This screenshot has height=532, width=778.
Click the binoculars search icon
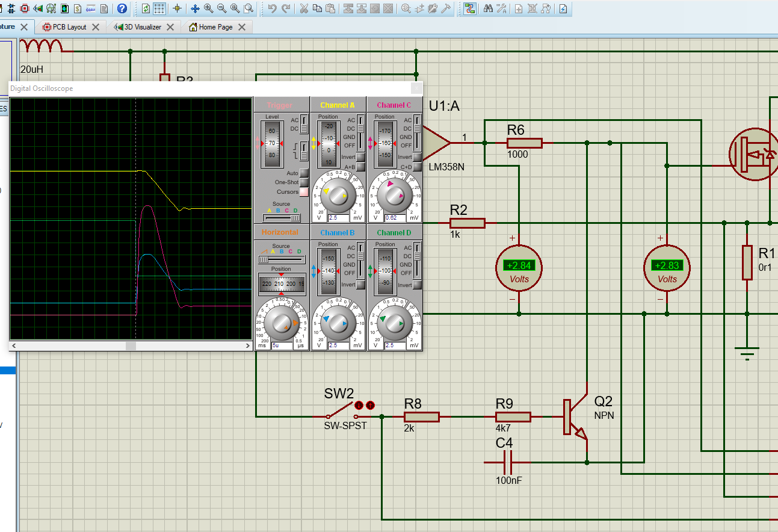tap(488, 8)
